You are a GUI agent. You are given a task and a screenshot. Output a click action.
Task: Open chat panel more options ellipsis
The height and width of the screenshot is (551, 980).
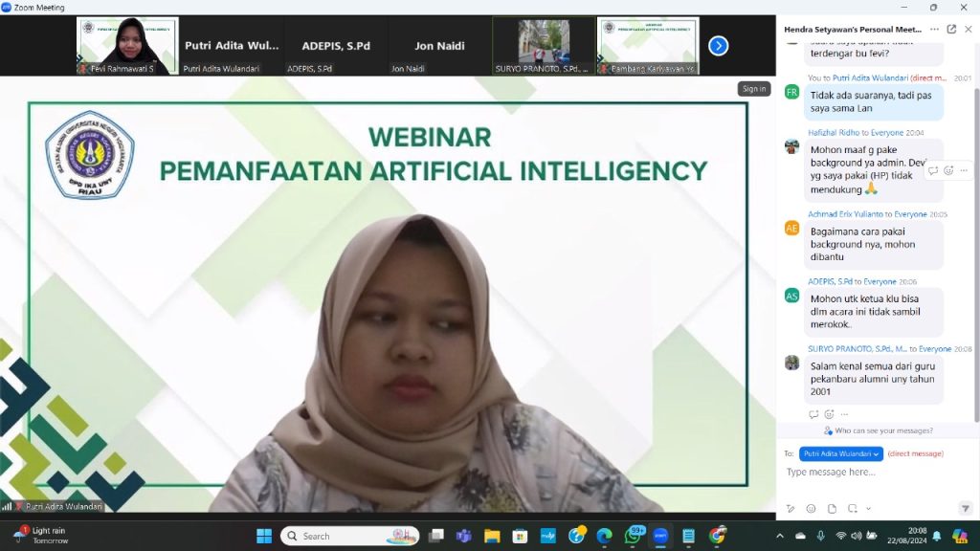(x=935, y=29)
